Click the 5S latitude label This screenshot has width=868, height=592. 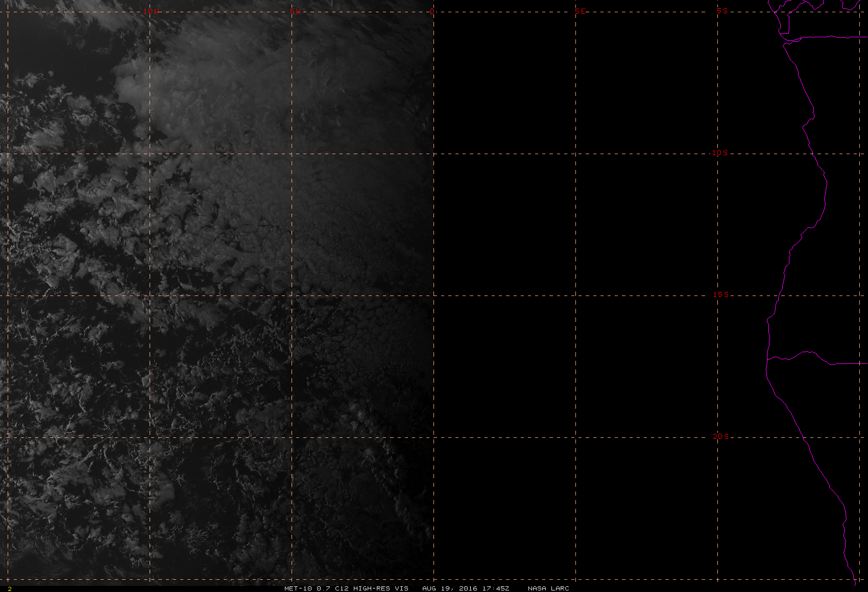point(722,11)
